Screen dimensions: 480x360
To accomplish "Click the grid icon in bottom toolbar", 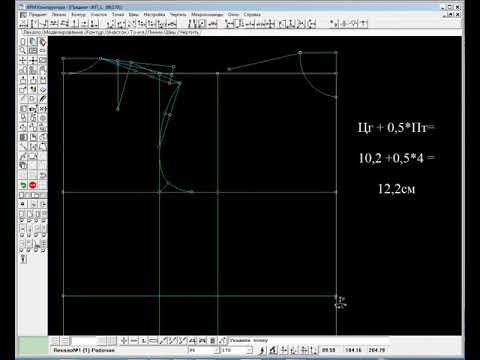I will (x=212, y=341).
